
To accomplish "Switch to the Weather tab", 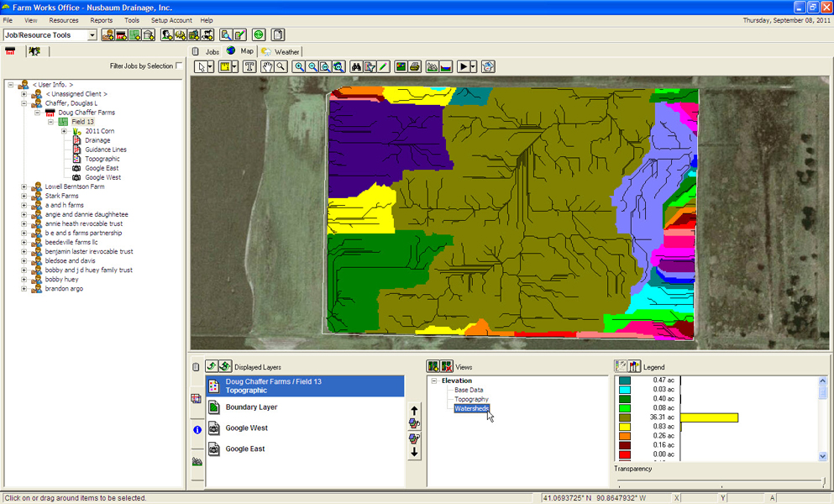I will 281,51.
